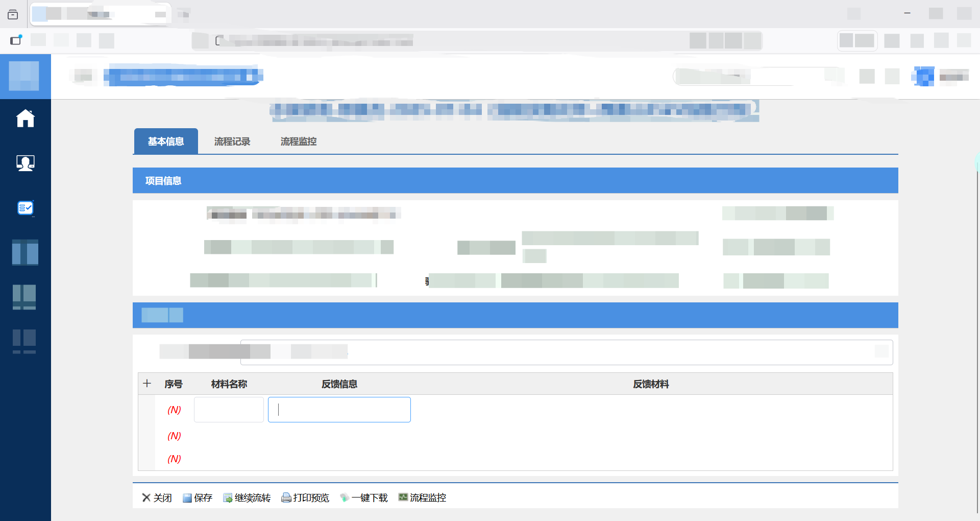Click the 反馈信息 column header
Image resolution: width=980 pixels, height=521 pixels.
pyautogui.click(x=339, y=384)
